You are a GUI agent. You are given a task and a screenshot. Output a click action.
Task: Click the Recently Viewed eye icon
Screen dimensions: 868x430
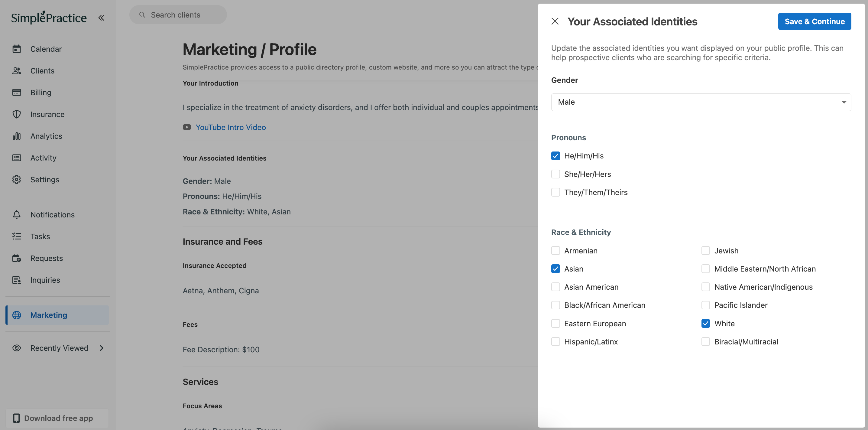(17, 348)
